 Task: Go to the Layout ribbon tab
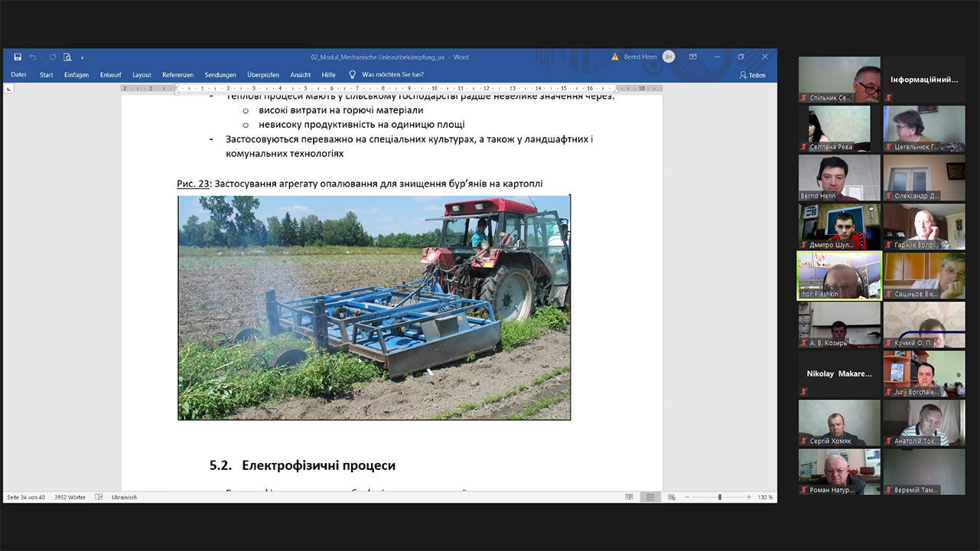coord(142,75)
